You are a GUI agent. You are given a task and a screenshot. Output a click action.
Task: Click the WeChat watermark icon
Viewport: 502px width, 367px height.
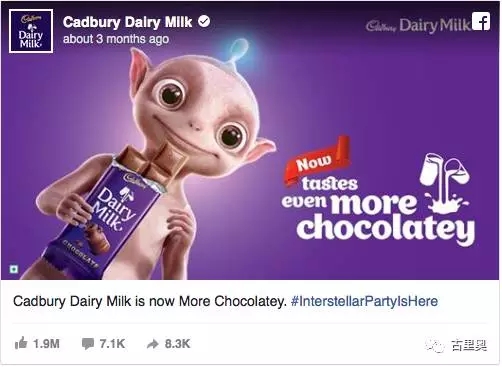click(x=434, y=346)
